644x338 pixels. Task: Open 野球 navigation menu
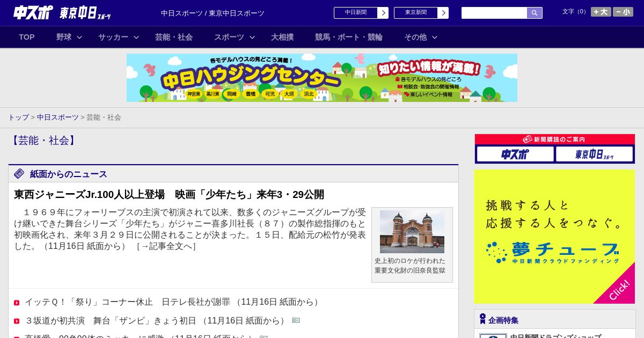(x=64, y=37)
